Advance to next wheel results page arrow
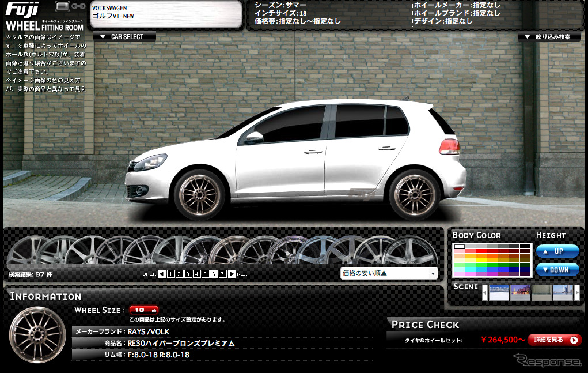Viewport: 588px width, 373px height. tap(232, 274)
